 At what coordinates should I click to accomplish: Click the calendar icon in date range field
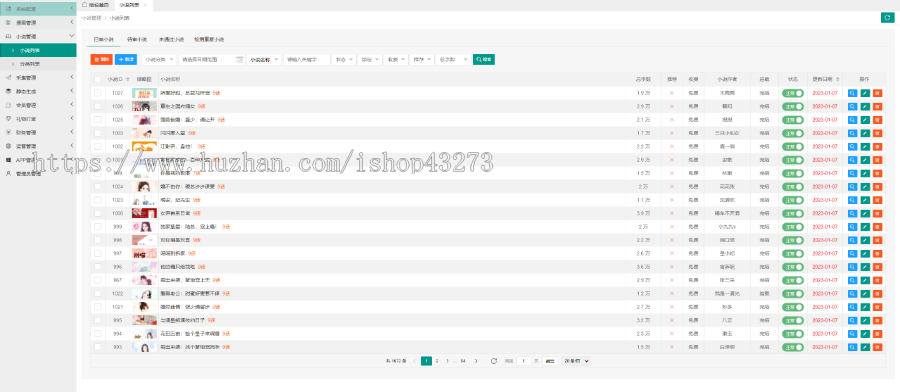239,59
